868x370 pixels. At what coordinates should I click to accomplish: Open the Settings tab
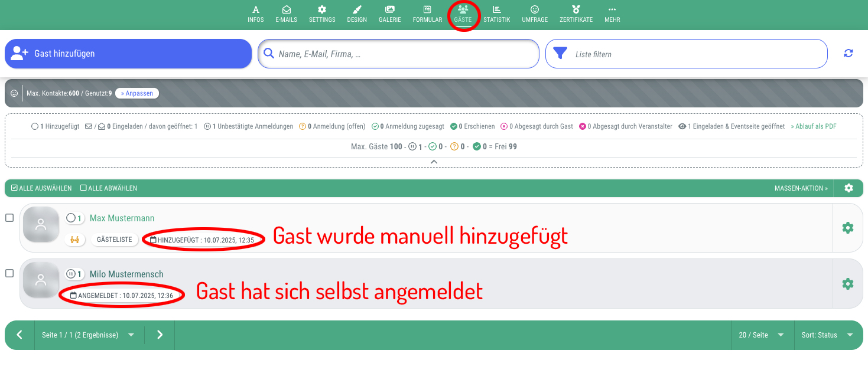click(322, 14)
